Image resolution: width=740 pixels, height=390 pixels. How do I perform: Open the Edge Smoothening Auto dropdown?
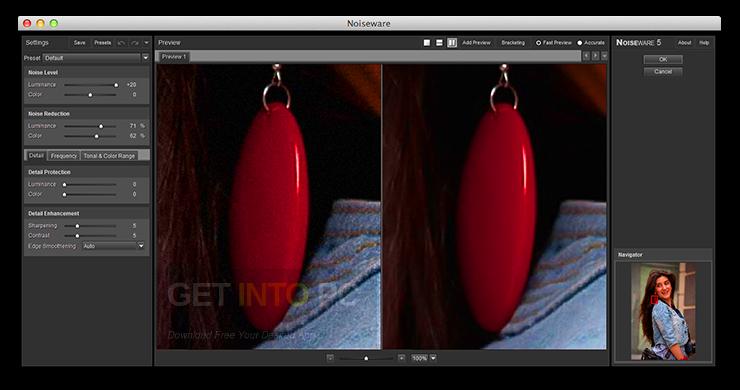pos(113,246)
